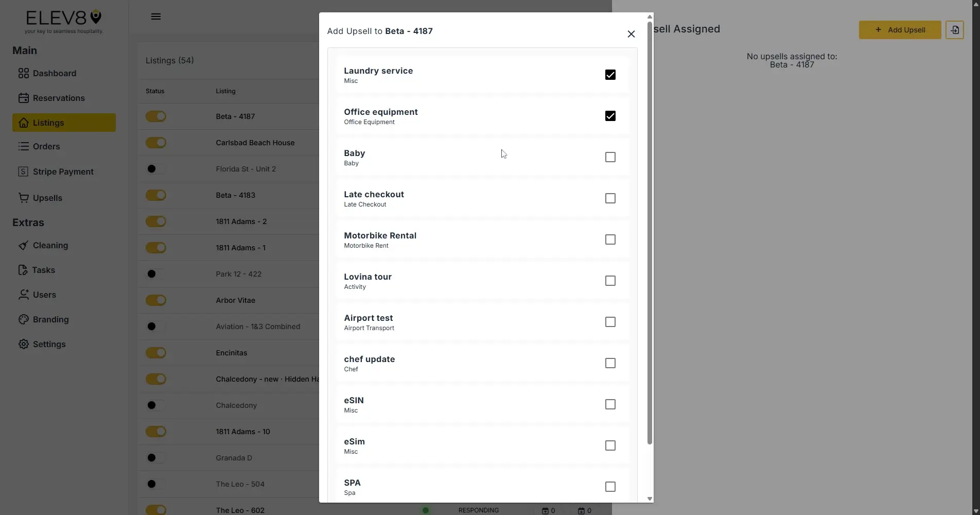
Task: Click the Add Upsell button
Action: [900, 30]
